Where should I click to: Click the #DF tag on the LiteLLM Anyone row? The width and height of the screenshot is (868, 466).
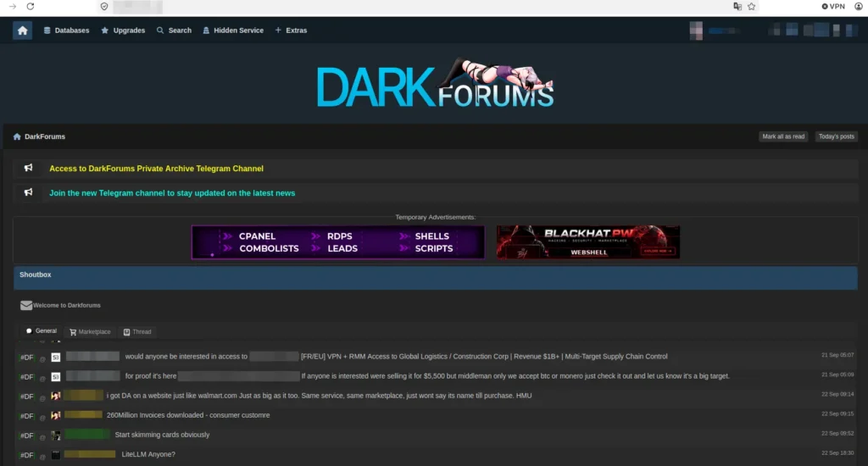tap(26, 455)
